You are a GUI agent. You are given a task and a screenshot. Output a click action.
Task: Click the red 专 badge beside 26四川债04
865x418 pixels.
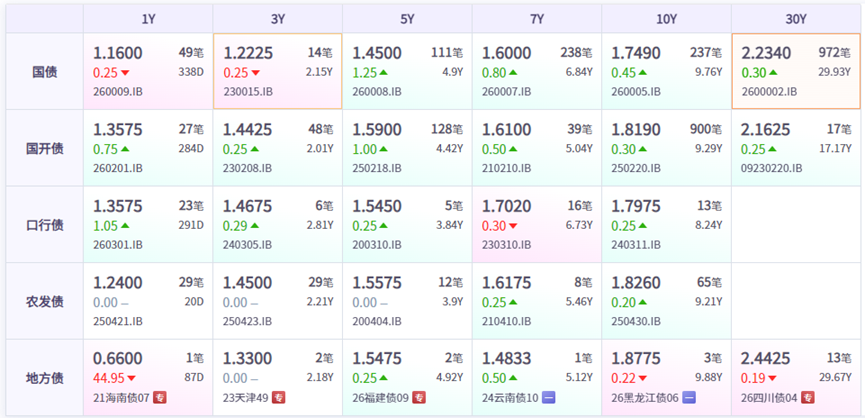[808, 398]
